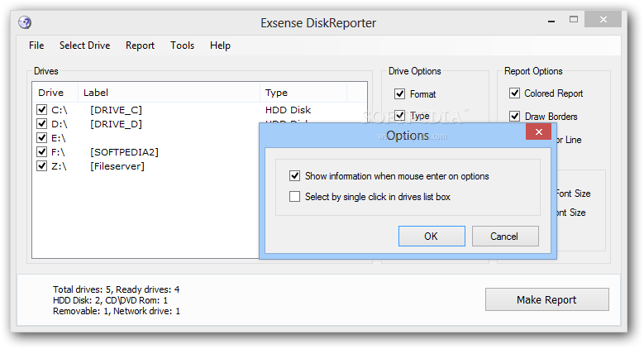This screenshot has width=644, height=349.
Task: Toggle the Type drive option checkbox
Action: tap(399, 116)
